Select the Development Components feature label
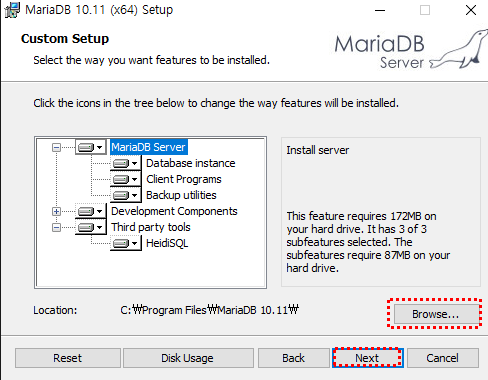This screenshot has width=488, height=380. coord(174,211)
